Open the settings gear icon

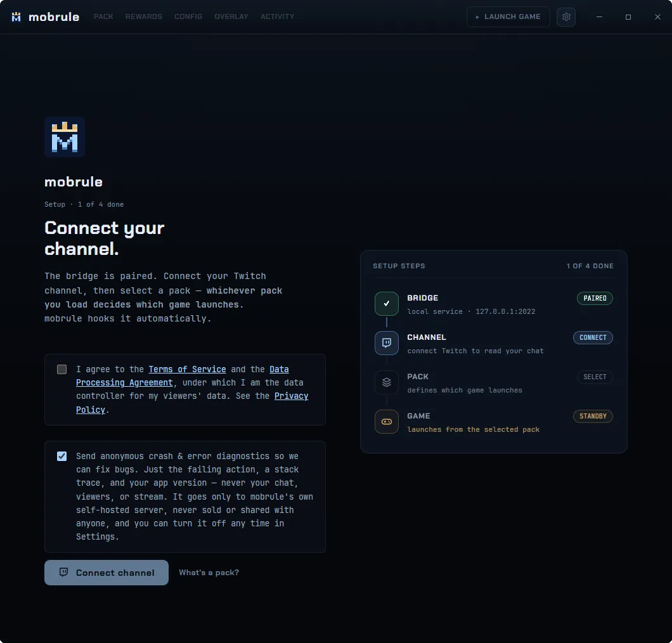pyautogui.click(x=566, y=16)
